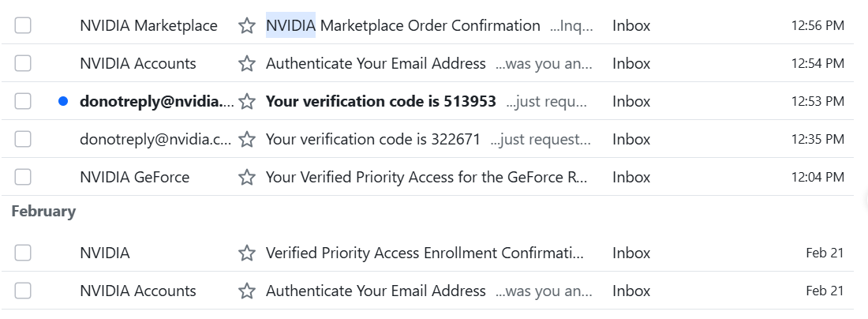Click the blue unread dot indicator

63,101
